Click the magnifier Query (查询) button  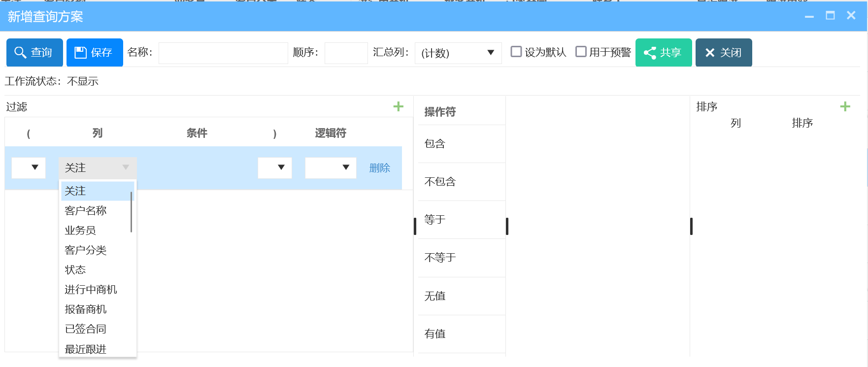pyautogui.click(x=34, y=52)
